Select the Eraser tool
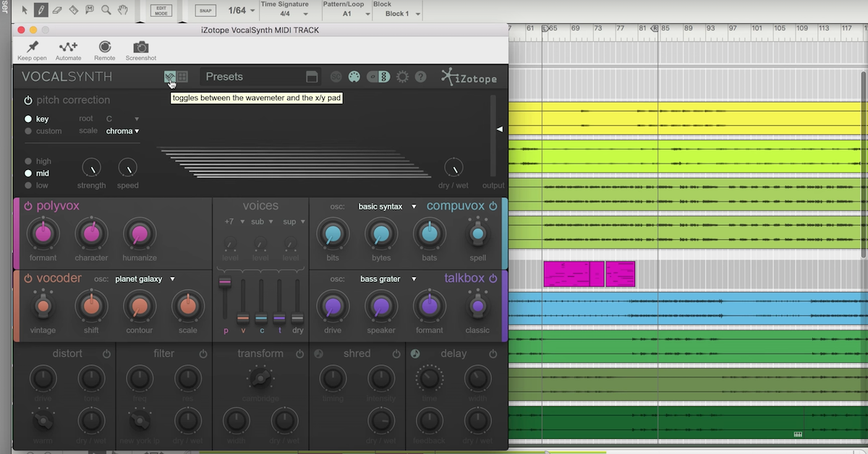Screen dimensions: 868x454 click(x=58, y=10)
